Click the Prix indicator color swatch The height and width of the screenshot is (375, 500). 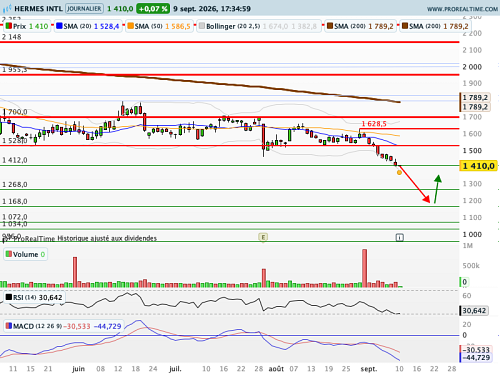point(9,26)
